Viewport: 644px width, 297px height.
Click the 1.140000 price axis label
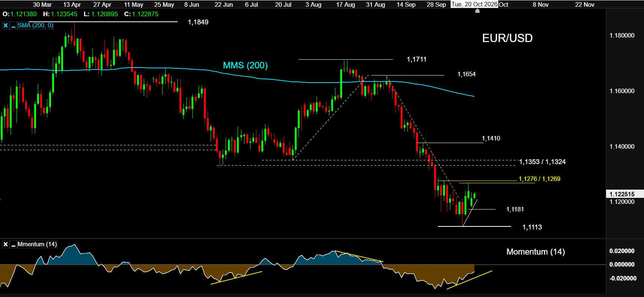(622, 147)
